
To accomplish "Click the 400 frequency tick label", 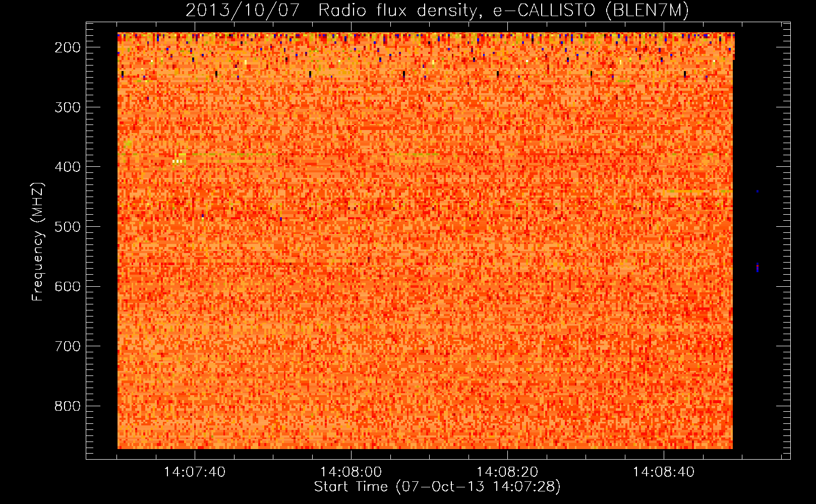I will (x=68, y=167).
